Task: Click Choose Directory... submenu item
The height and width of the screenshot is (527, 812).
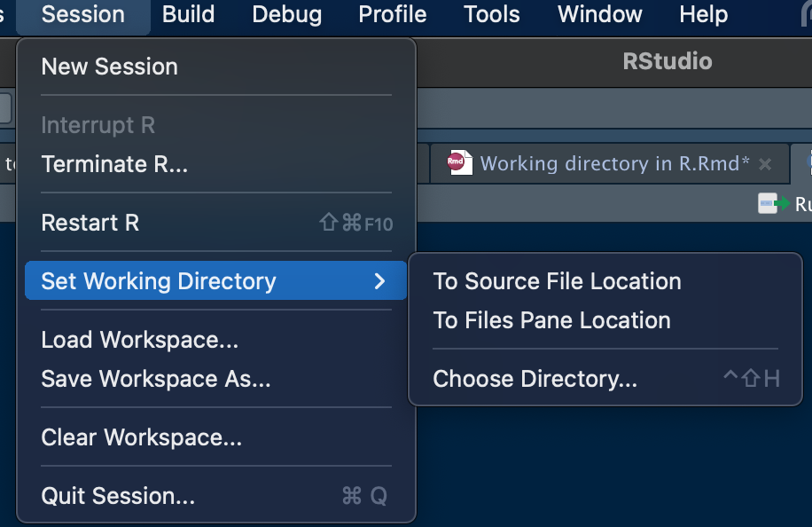Action: [605, 379]
